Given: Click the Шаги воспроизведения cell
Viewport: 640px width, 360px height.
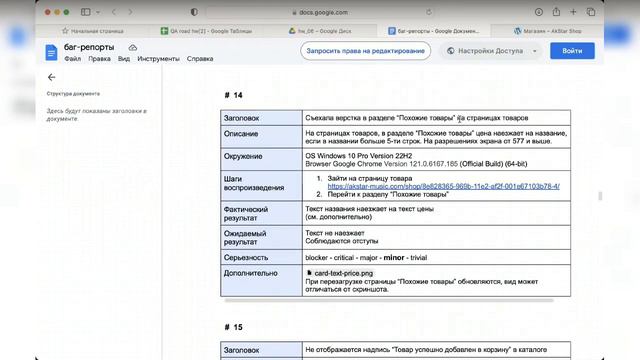Looking at the screenshot, I should 261,186.
